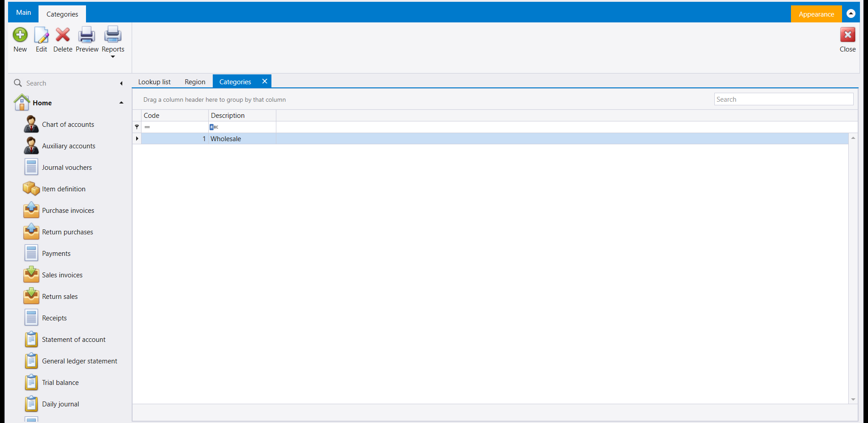
Task: Open Chart of accounts
Action: tap(68, 125)
